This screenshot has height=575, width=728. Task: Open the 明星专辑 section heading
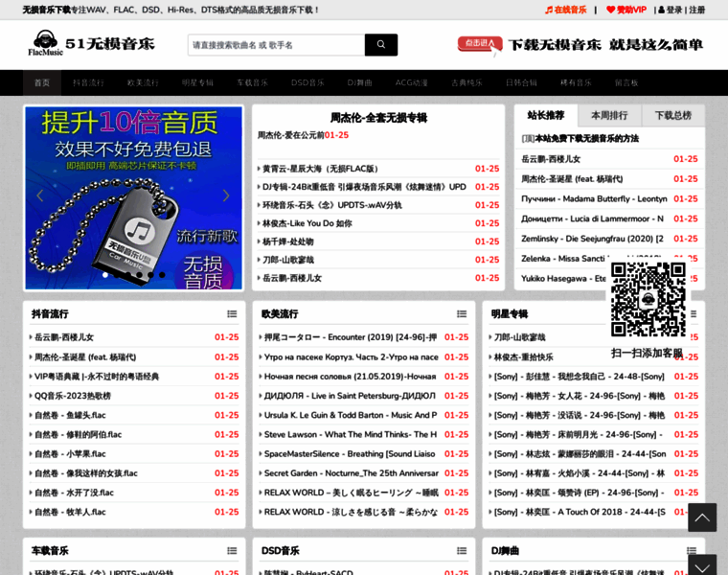coord(510,314)
